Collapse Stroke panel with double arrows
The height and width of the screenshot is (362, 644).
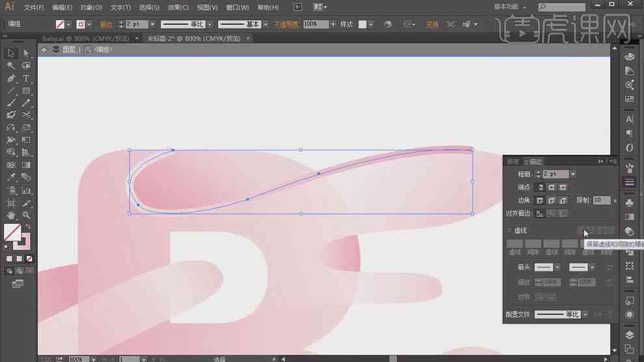coord(600,161)
